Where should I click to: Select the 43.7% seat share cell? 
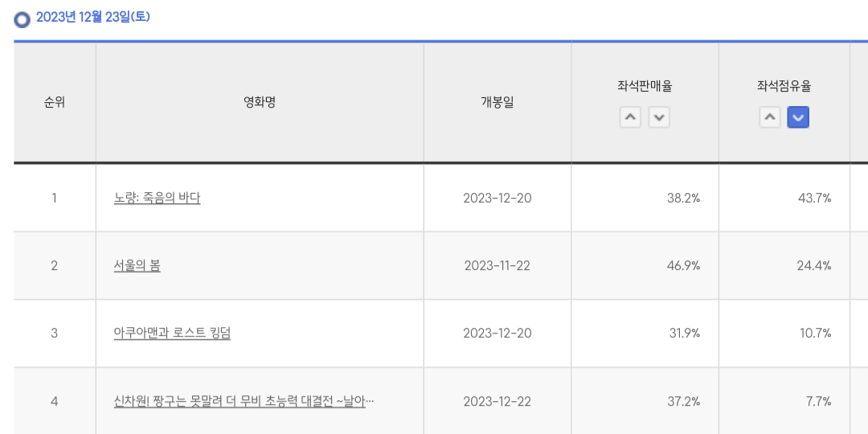coord(813,198)
